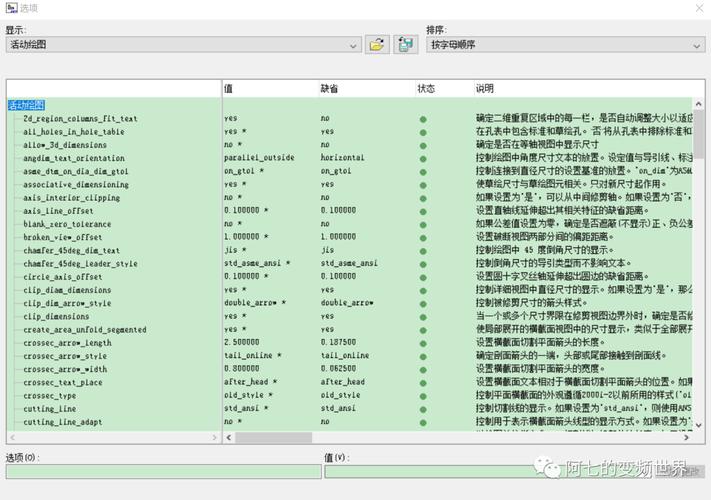
Task: Select the 活动绘图 tree root node
Action: pos(26,105)
